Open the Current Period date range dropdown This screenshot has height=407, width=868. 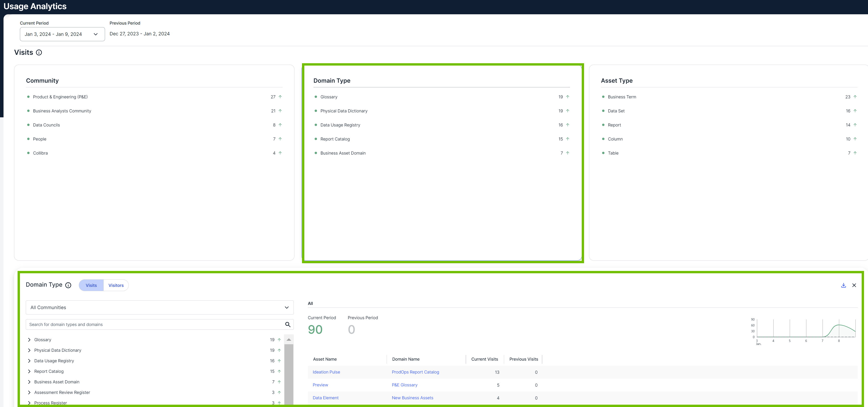pos(62,34)
